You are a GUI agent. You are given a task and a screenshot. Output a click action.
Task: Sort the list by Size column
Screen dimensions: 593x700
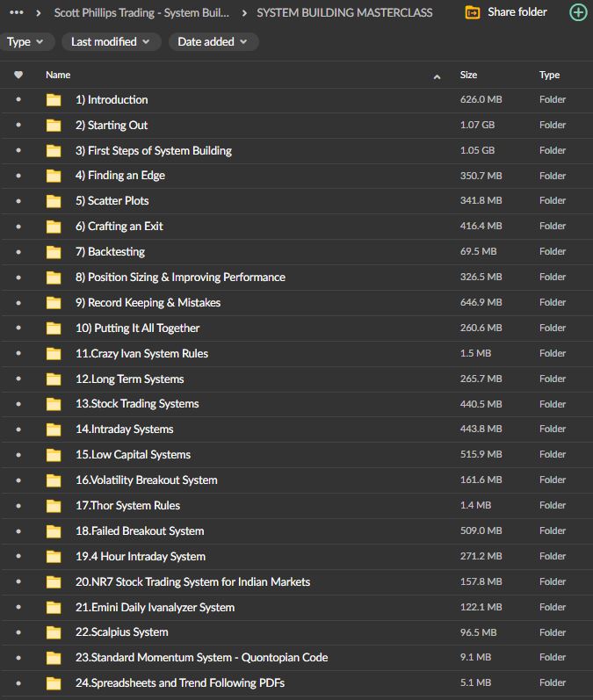(468, 76)
